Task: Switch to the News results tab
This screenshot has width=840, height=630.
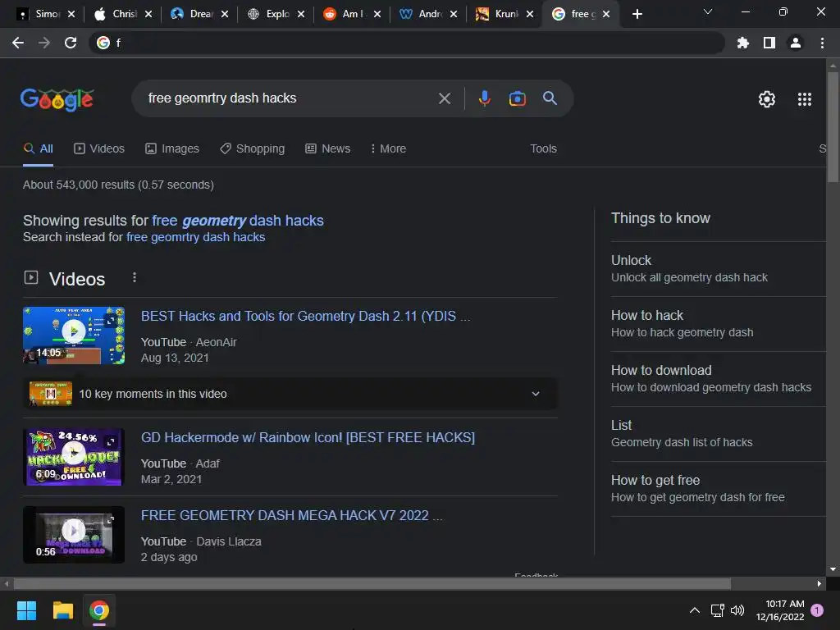Action: 328,149
